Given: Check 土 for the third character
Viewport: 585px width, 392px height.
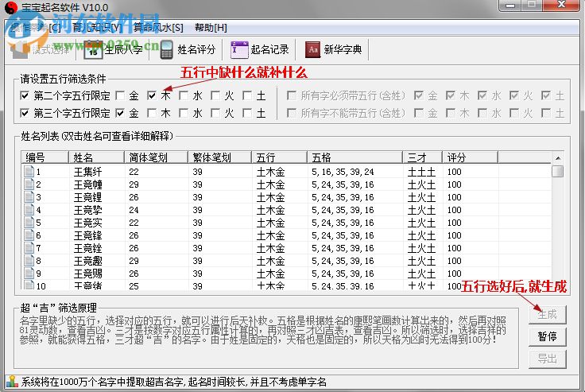Looking at the screenshot, I should (247, 113).
